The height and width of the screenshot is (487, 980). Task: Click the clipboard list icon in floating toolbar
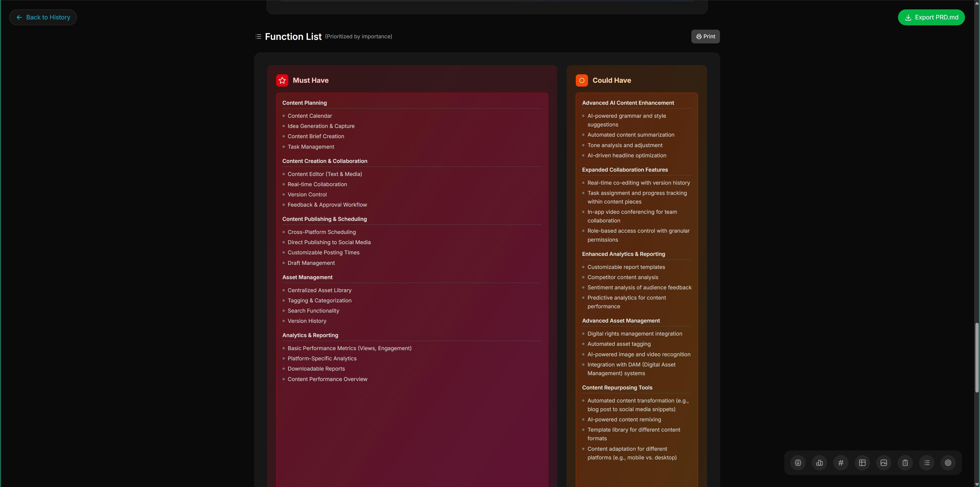point(905,463)
